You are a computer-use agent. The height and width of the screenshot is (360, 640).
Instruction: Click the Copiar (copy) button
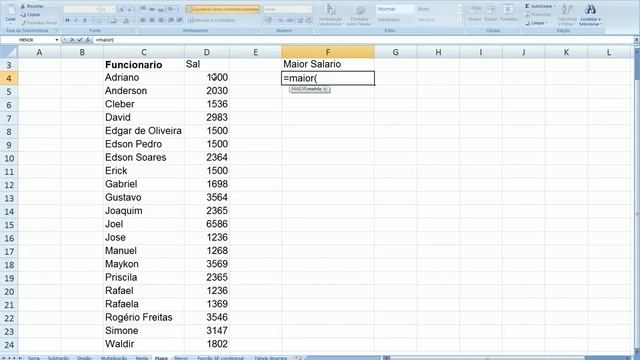(x=31, y=14)
